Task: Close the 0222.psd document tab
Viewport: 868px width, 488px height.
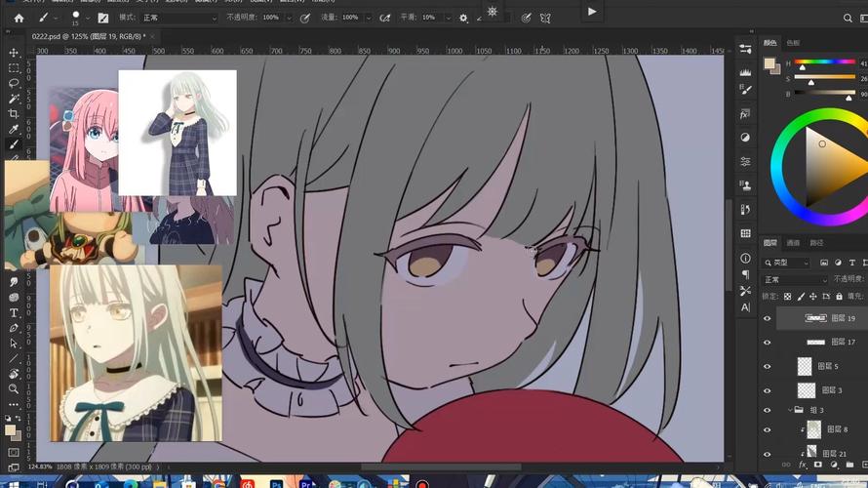Action: [153, 36]
